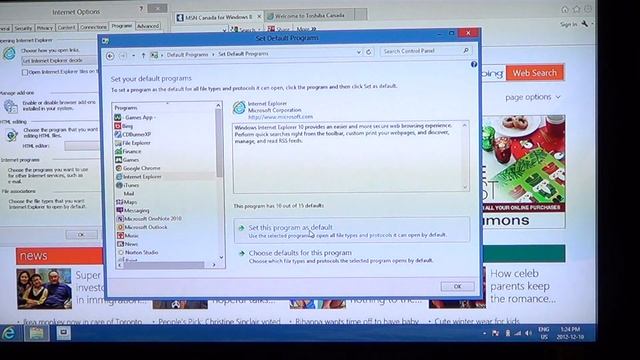Select Microsoft Outlook in Programs list

(142, 227)
